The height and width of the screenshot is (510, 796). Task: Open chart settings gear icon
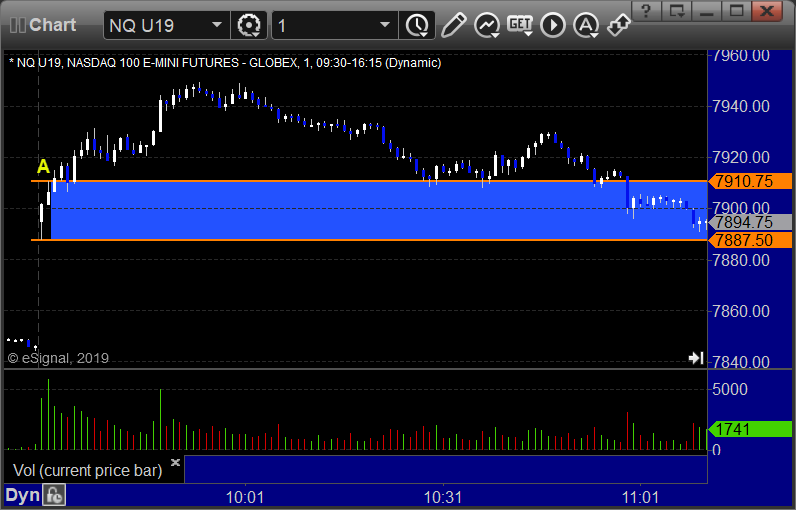(249, 25)
